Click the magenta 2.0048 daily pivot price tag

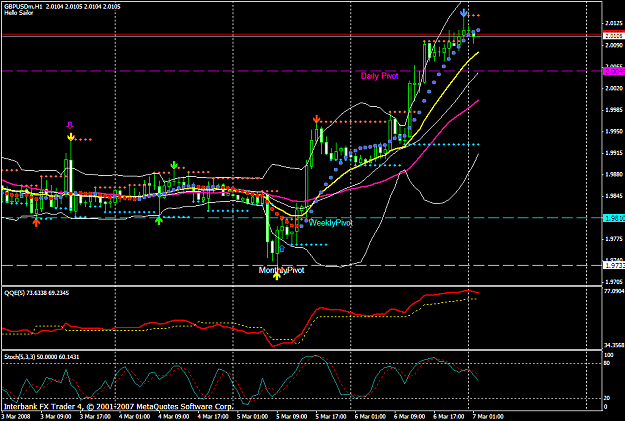click(614, 71)
